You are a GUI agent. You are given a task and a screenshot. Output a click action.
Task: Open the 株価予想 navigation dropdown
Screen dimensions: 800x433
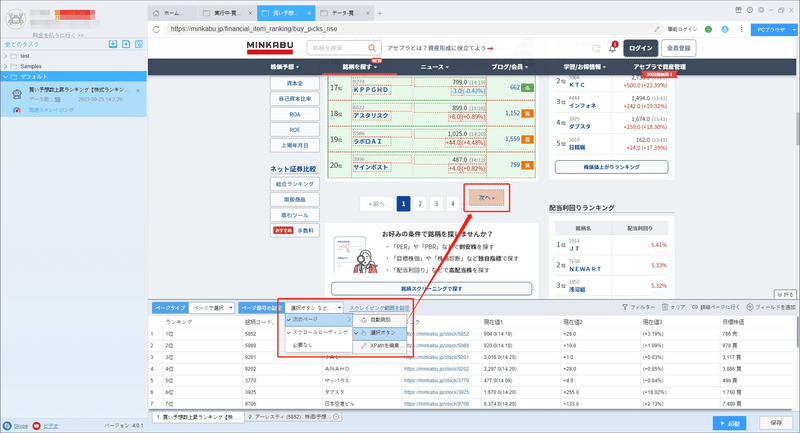coord(285,67)
